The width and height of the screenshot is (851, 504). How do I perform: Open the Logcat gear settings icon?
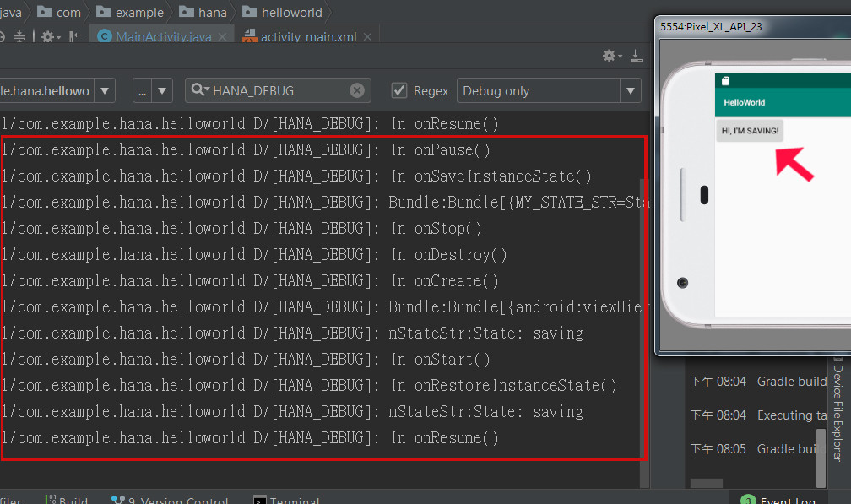coord(612,56)
